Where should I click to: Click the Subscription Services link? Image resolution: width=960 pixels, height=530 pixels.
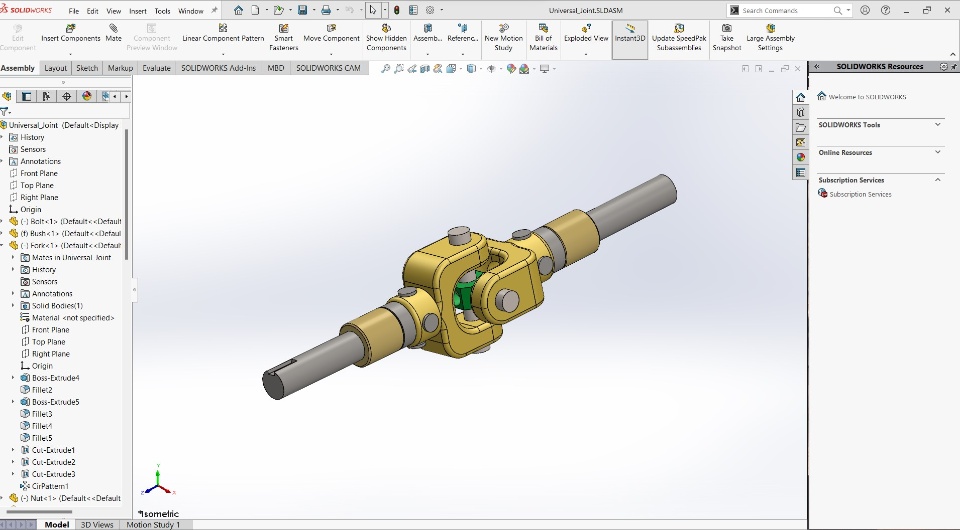pos(860,194)
